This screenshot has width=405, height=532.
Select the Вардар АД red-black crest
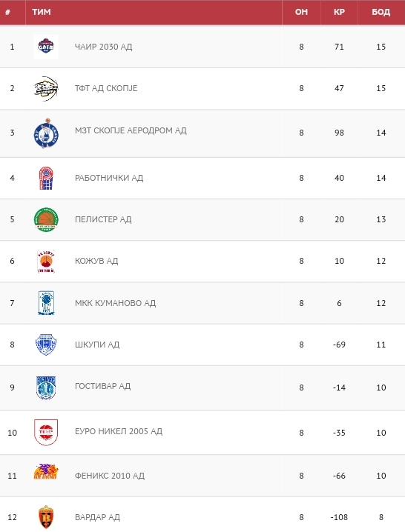click(x=46, y=517)
